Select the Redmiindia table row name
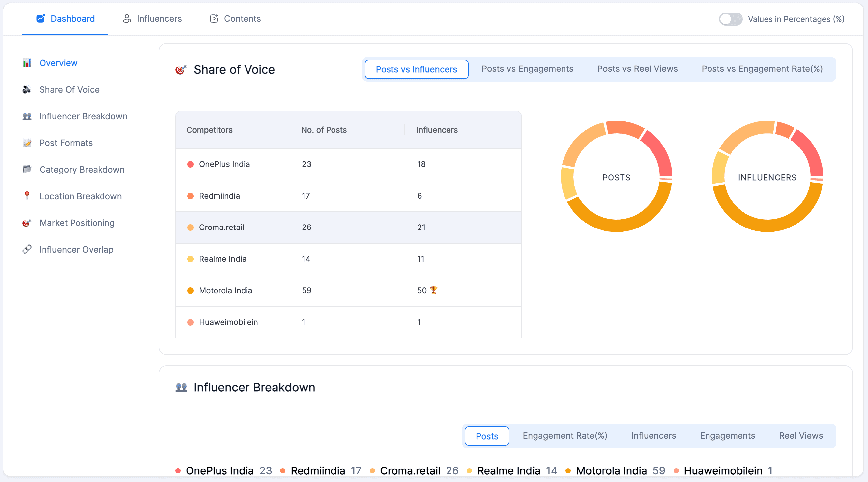The height and width of the screenshot is (482, 868). 219,196
